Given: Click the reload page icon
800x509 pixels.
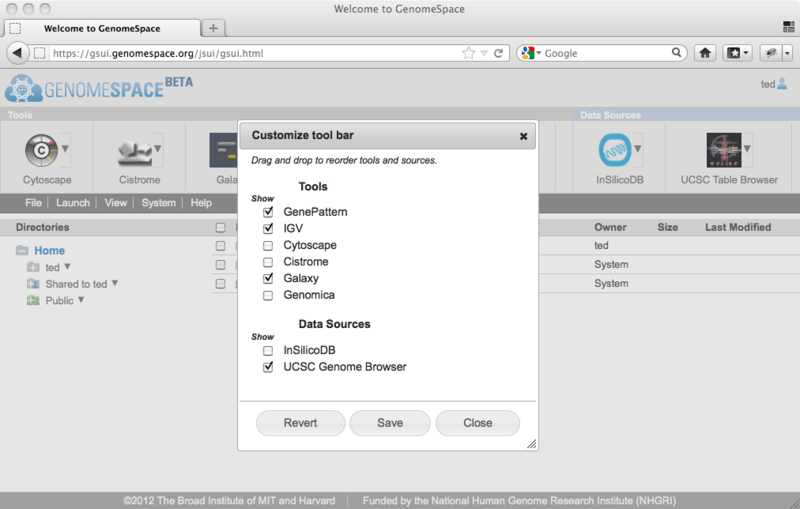Looking at the screenshot, I should click(x=498, y=53).
